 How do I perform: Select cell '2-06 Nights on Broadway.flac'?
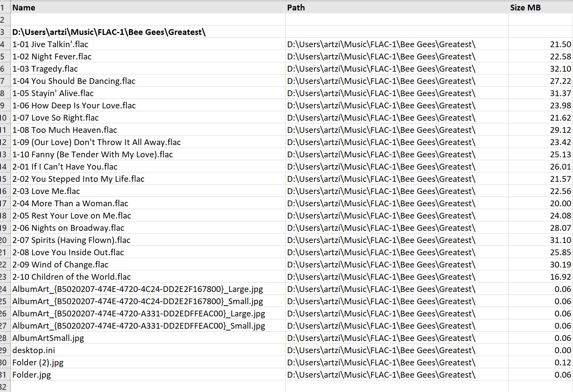pyautogui.click(x=148, y=228)
